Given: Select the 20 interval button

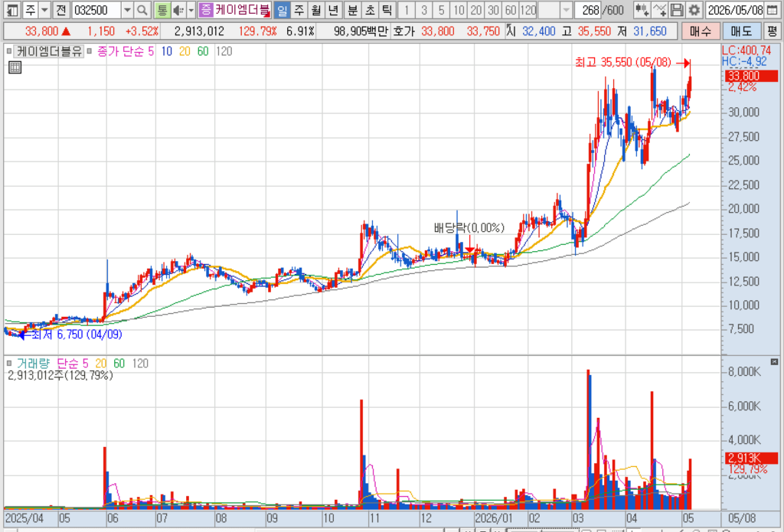Looking at the screenshot, I should click(x=476, y=9).
